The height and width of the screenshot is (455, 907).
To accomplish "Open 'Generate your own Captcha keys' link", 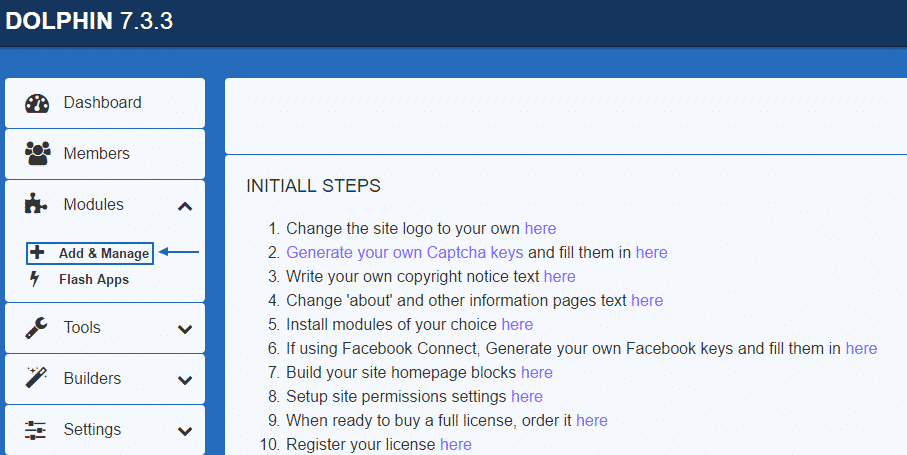I will coord(405,253).
